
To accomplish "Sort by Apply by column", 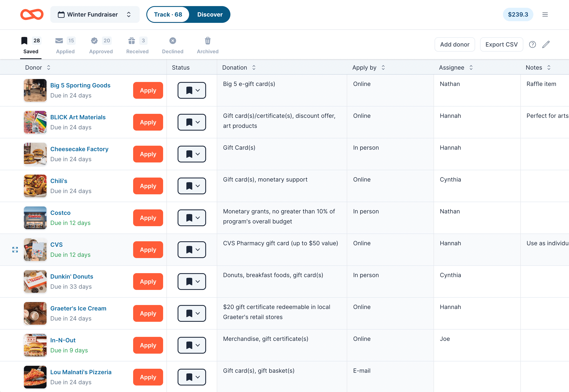I will coord(383,67).
